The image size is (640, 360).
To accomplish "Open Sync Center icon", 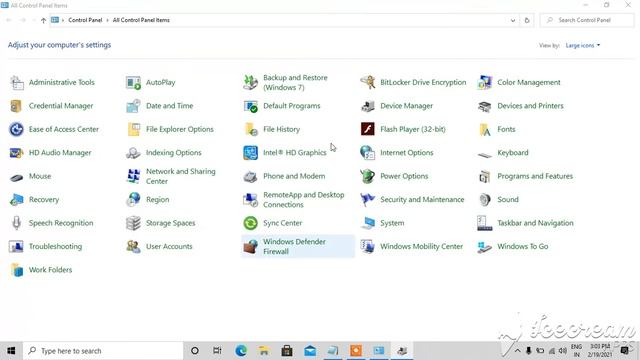I will (250, 223).
